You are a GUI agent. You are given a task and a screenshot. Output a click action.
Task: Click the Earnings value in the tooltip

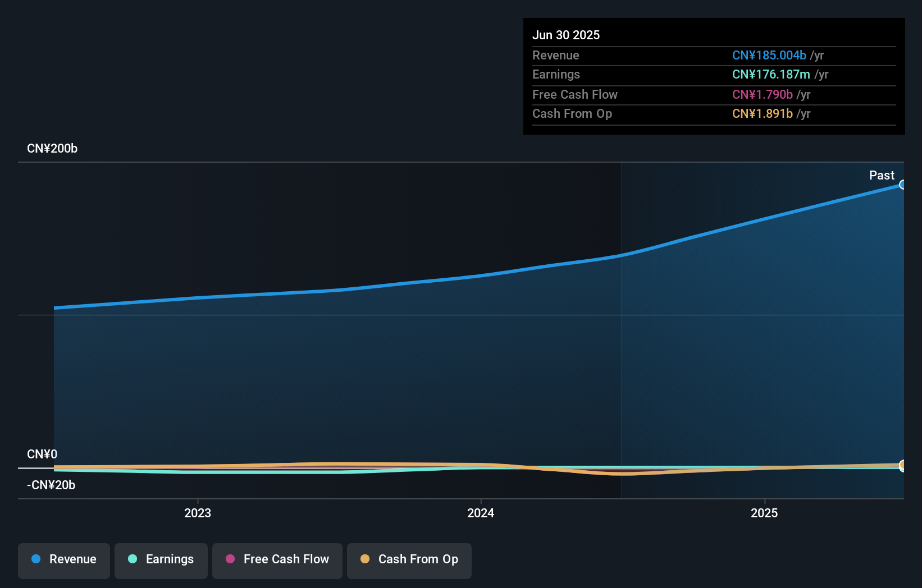click(772, 74)
